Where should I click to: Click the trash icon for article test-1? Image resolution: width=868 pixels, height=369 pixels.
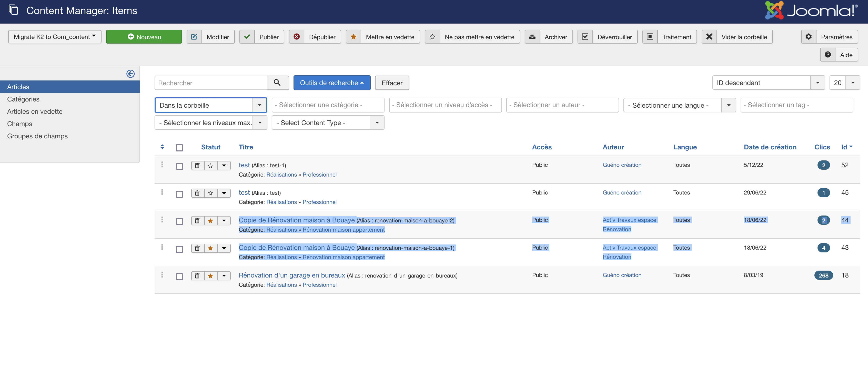197,166
